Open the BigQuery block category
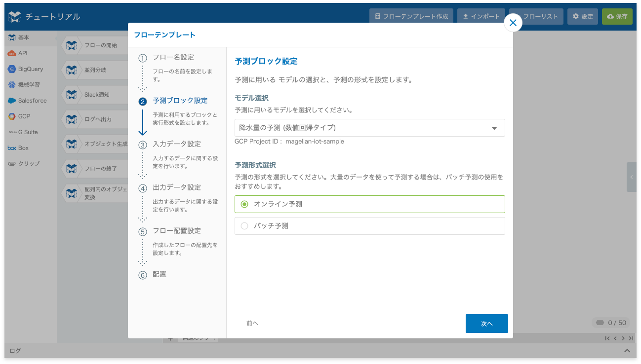 [x=31, y=69]
